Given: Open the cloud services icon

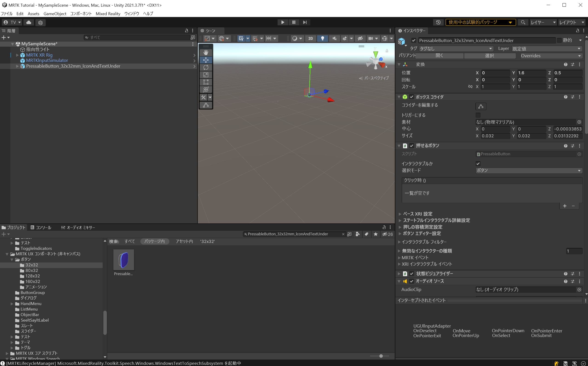Looking at the screenshot, I should pyautogui.click(x=29, y=22).
